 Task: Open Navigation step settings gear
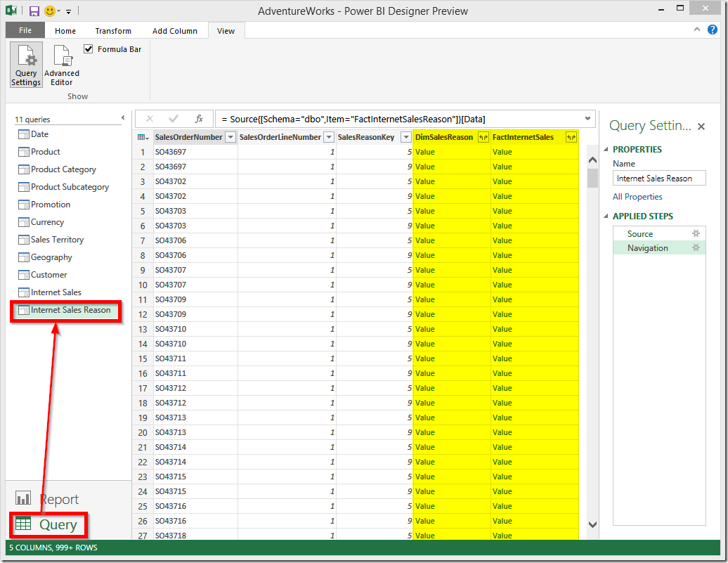pyautogui.click(x=696, y=247)
